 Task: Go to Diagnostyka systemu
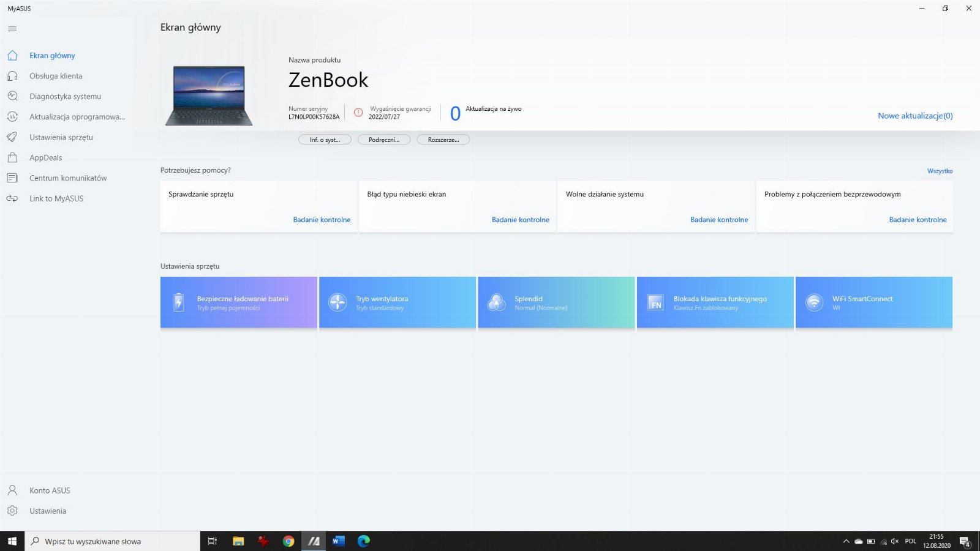point(65,96)
